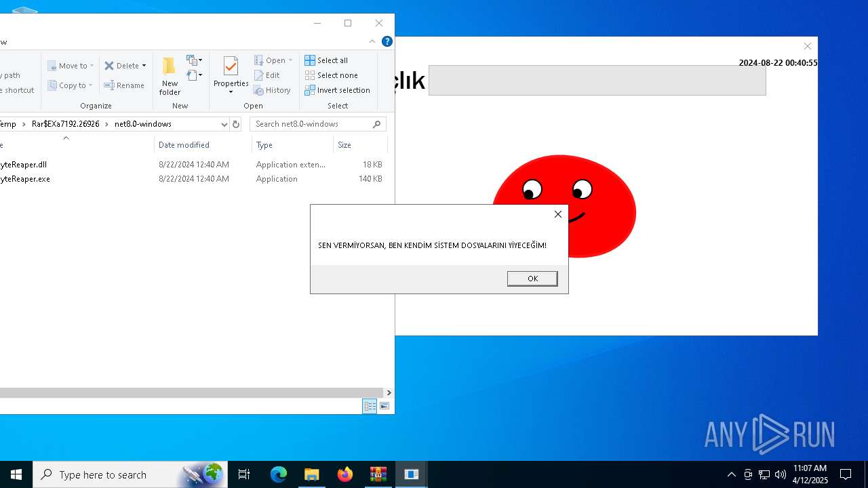Click the Search net8.0-windows box
Viewport: 868px width, 488px height.
coord(317,124)
